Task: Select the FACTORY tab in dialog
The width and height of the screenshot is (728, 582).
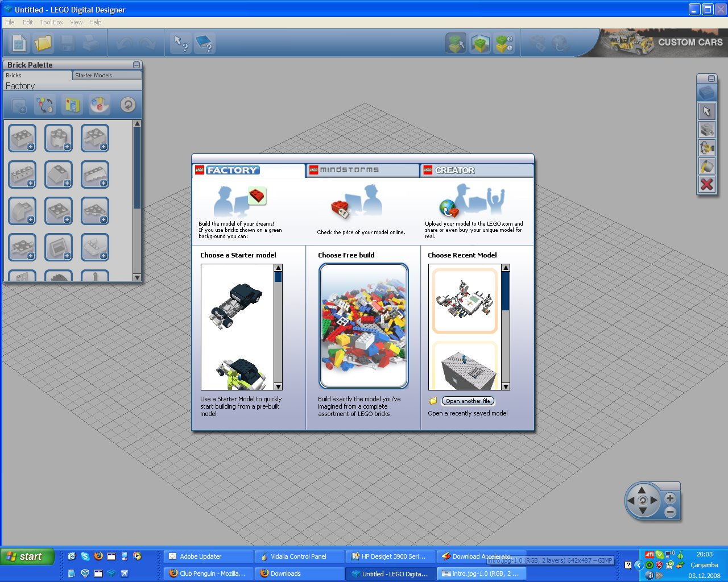Action: 249,170
